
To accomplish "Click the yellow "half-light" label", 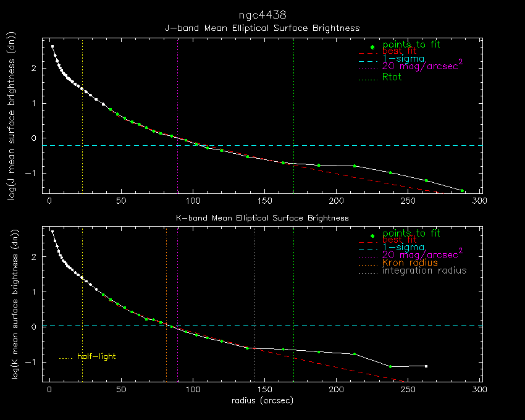I will [x=96, y=356].
